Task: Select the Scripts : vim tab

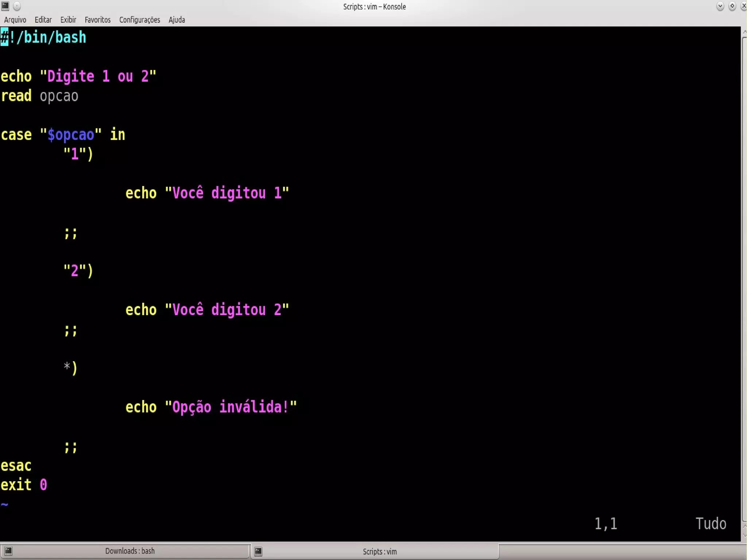Action: pyautogui.click(x=379, y=551)
